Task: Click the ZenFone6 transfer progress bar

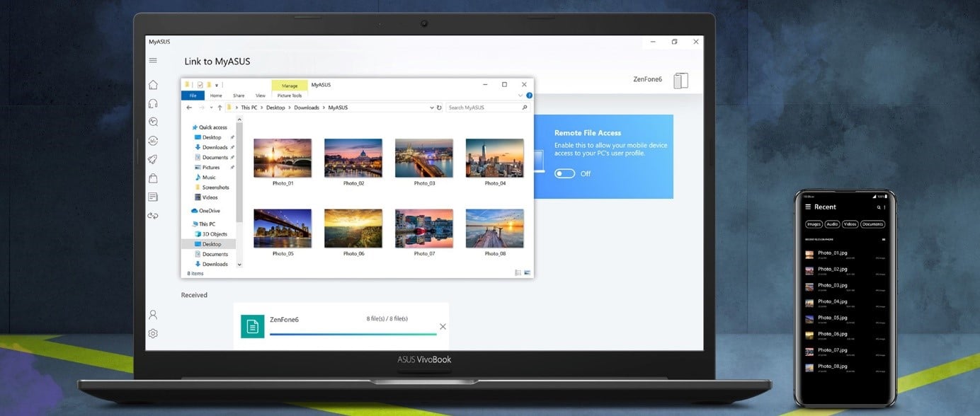Action: (353, 334)
